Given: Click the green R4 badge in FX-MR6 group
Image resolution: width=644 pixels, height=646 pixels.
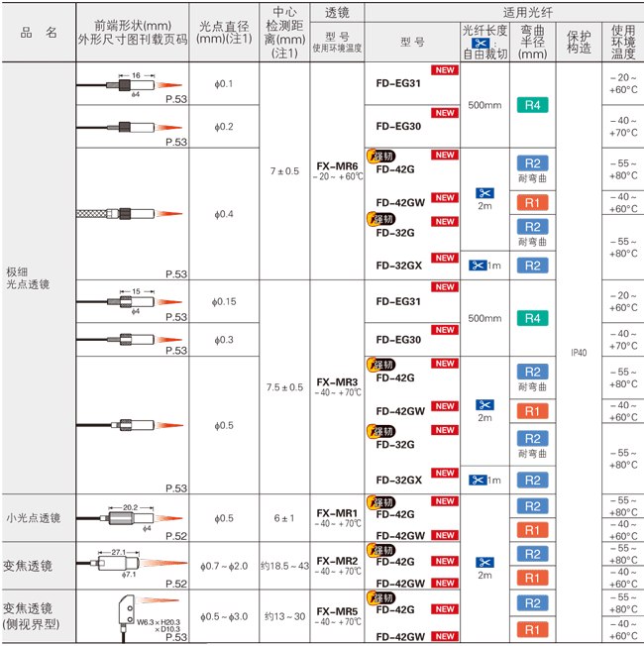Looking at the screenshot, I should click(x=532, y=105).
